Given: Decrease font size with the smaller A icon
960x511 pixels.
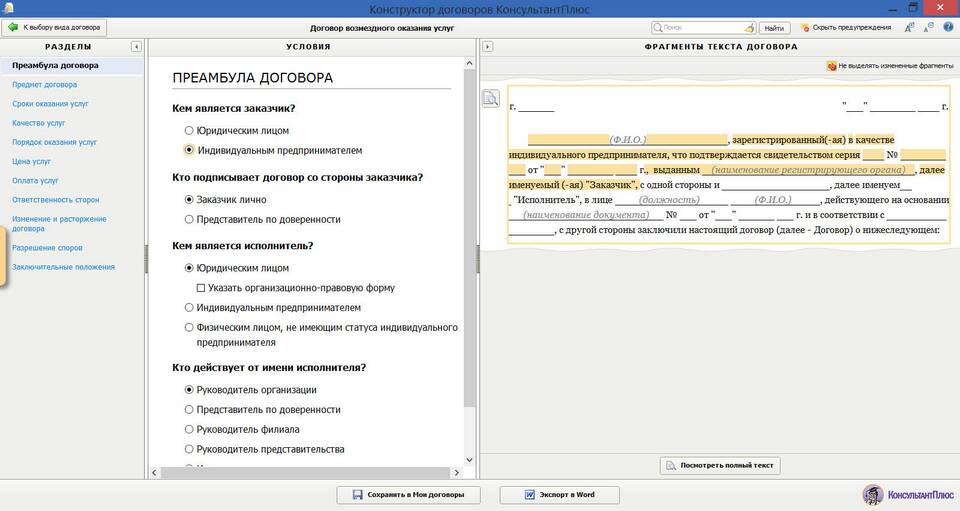Looking at the screenshot, I should tap(929, 27).
